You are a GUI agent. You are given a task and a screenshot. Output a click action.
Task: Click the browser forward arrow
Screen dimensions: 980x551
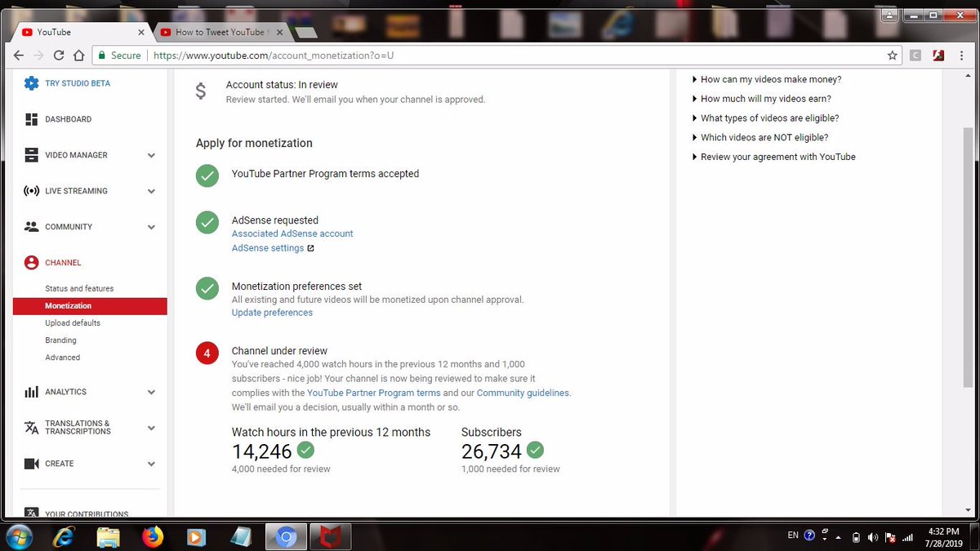(x=38, y=56)
